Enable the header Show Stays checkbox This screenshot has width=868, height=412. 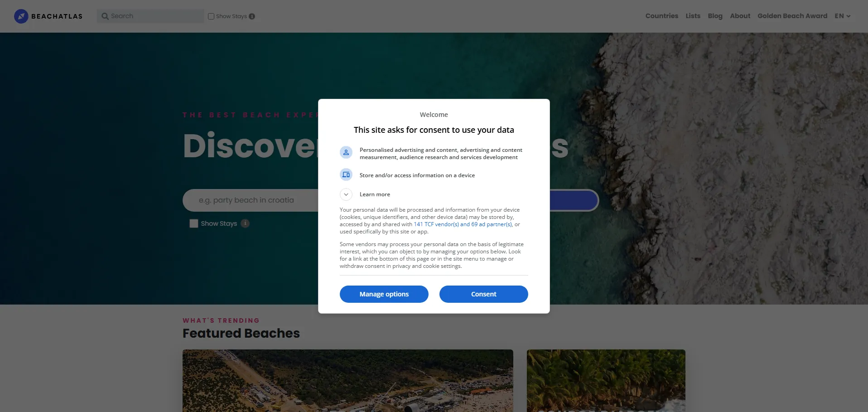[211, 16]
